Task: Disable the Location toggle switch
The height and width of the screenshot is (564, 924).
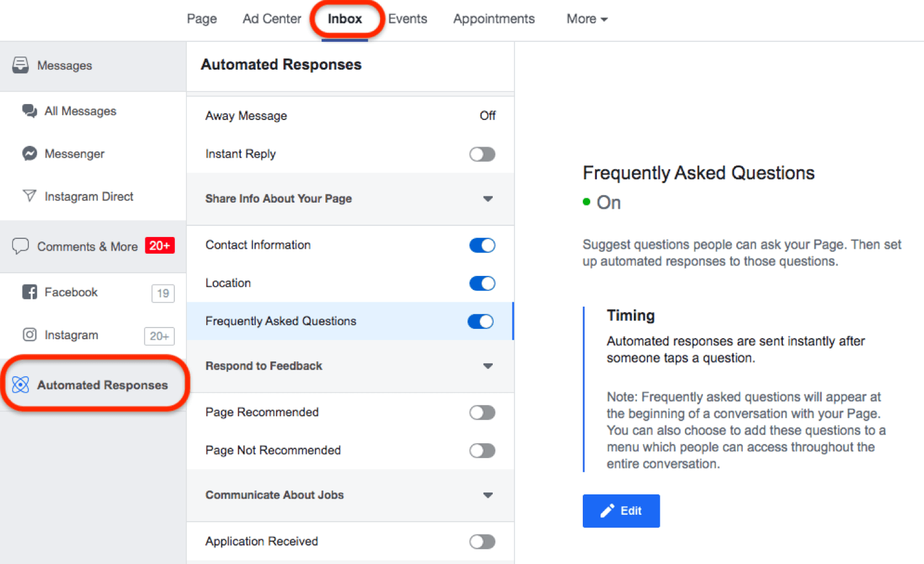Action: point(482,283)
